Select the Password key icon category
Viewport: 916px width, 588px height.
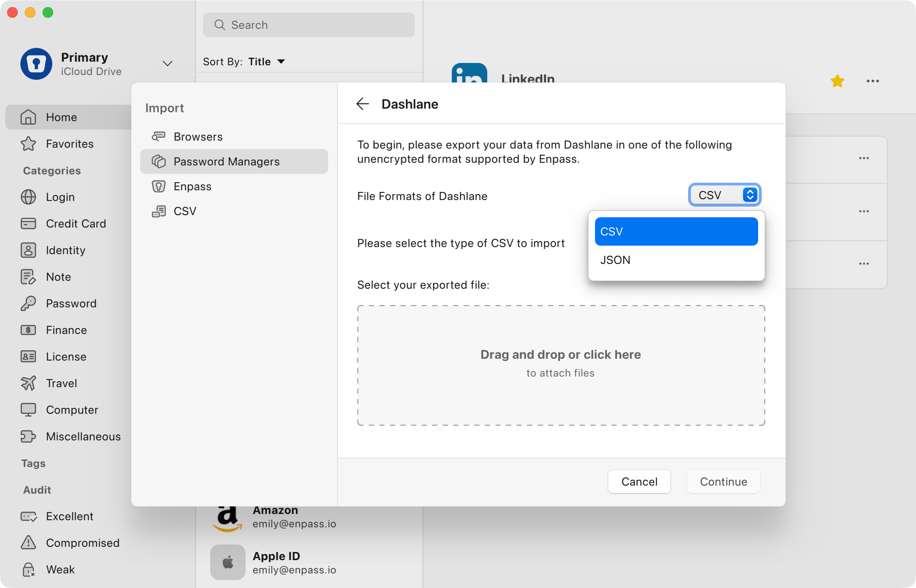tap(28, 303)
